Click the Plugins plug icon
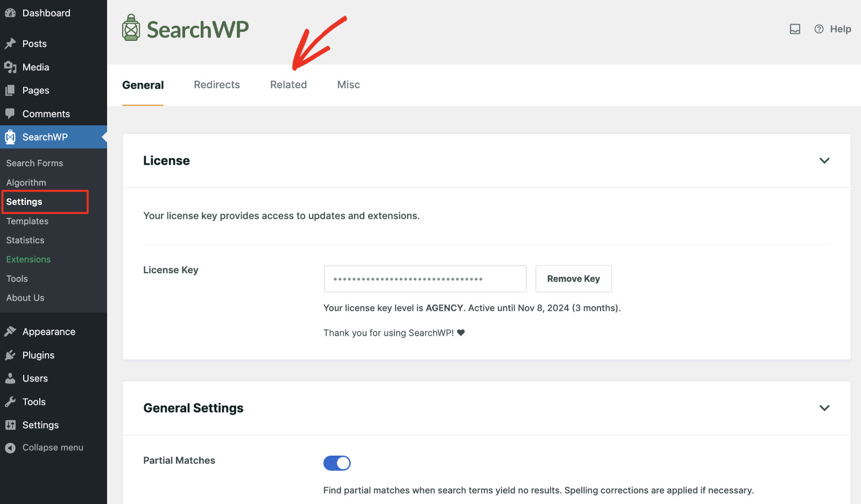Screen dimensions: 861x504 point(10,355)
